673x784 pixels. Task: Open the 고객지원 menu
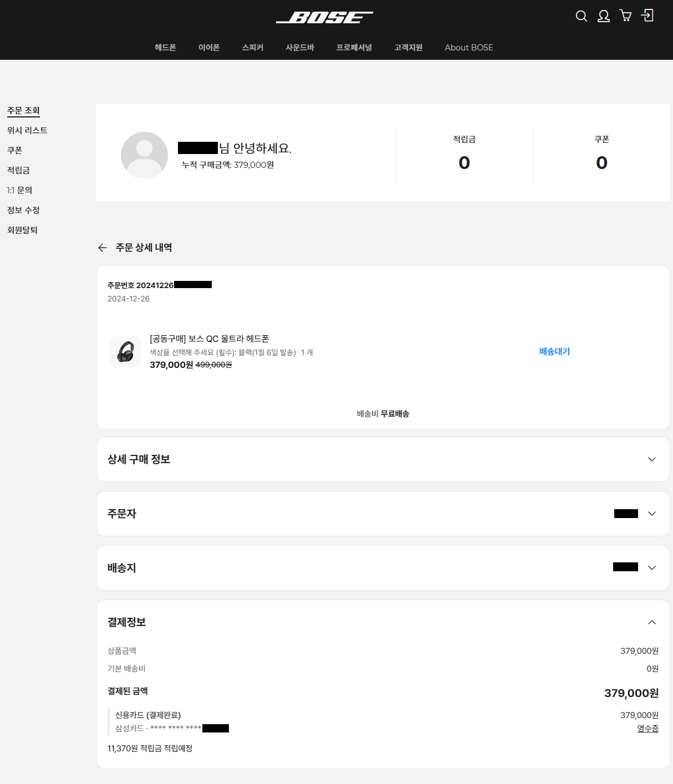click(x=409, y=48)
